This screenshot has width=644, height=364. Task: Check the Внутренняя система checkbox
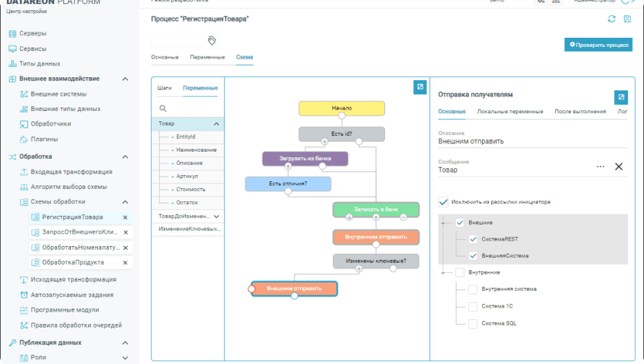(x=472, y=289)
